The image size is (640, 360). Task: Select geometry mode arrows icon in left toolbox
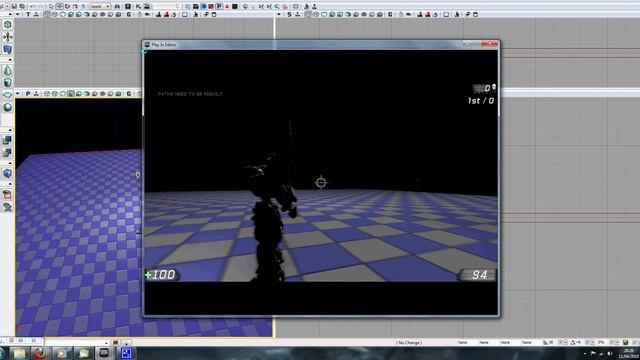click(x=7, y=37)
